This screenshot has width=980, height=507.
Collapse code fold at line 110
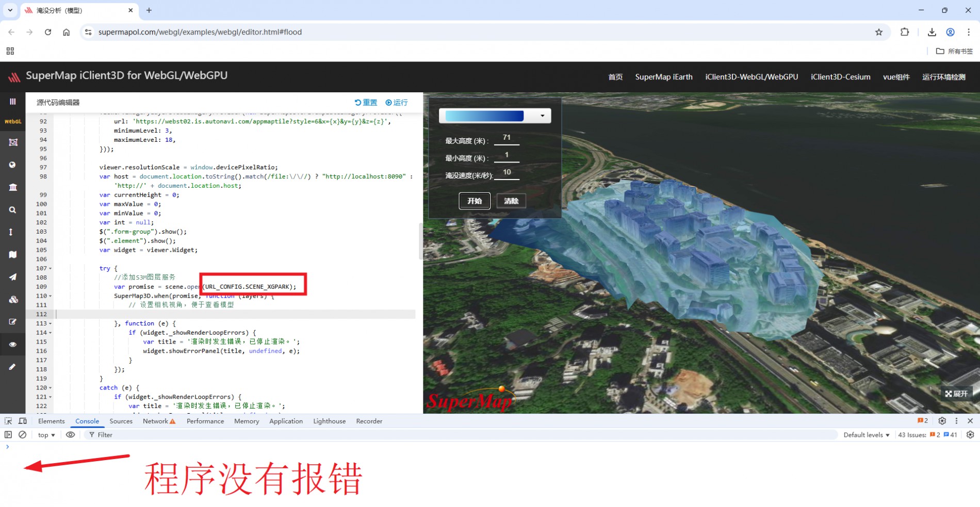tap(50, 296)
